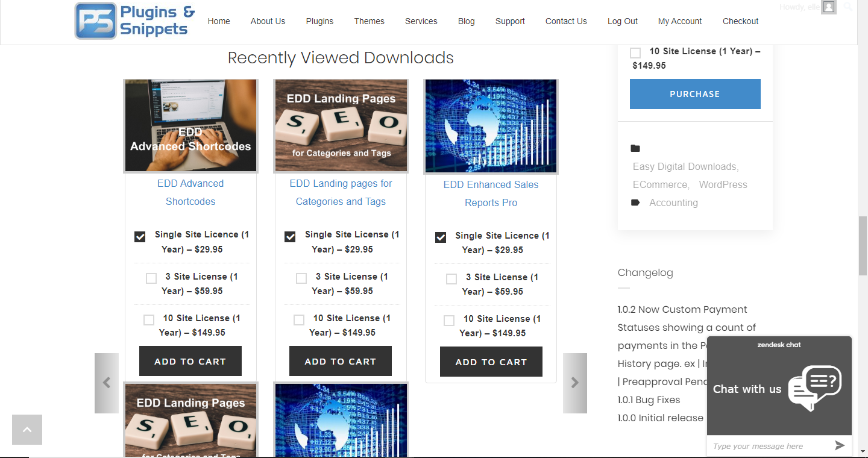The image size is (868, 458).
Task: Uncheck Single Site Licence for Enhanced Sales Reports
Action: coord(441,237)
